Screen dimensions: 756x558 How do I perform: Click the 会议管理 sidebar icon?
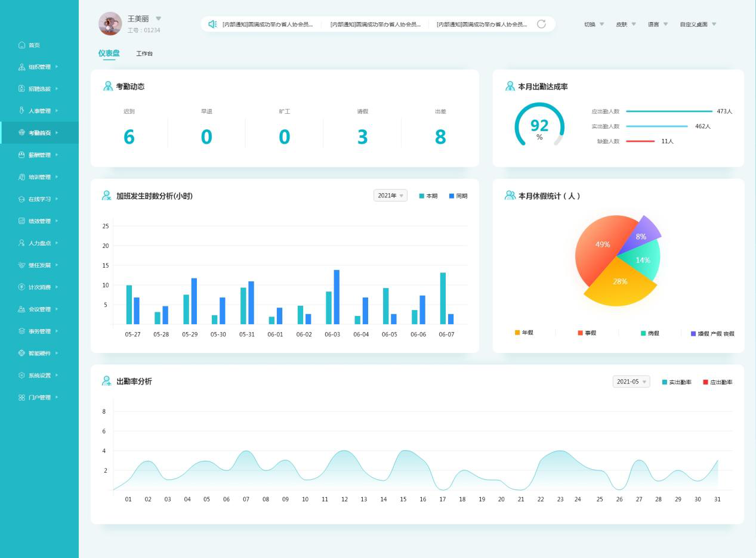click(22, 309)
